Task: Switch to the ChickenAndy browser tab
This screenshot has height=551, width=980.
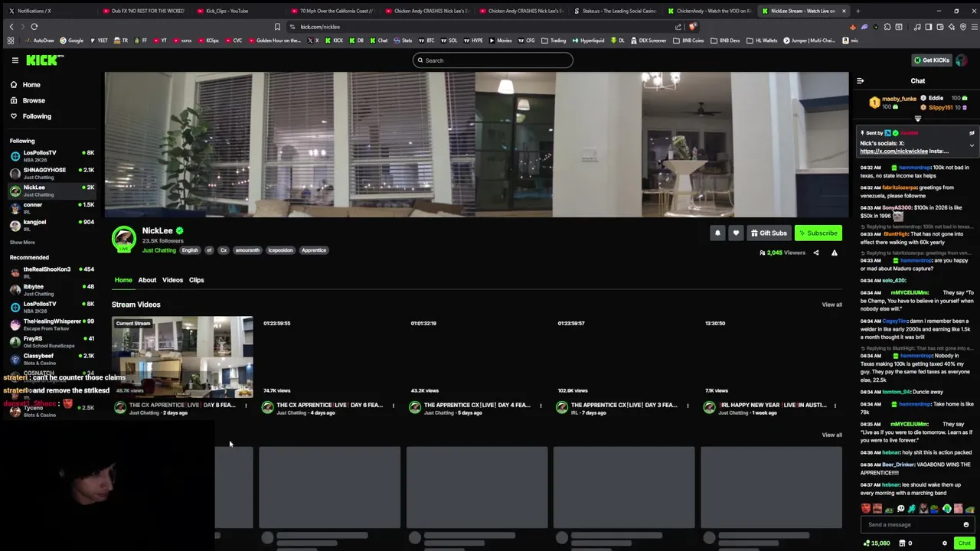Action: pyautogui.click(x=708, y=11)
